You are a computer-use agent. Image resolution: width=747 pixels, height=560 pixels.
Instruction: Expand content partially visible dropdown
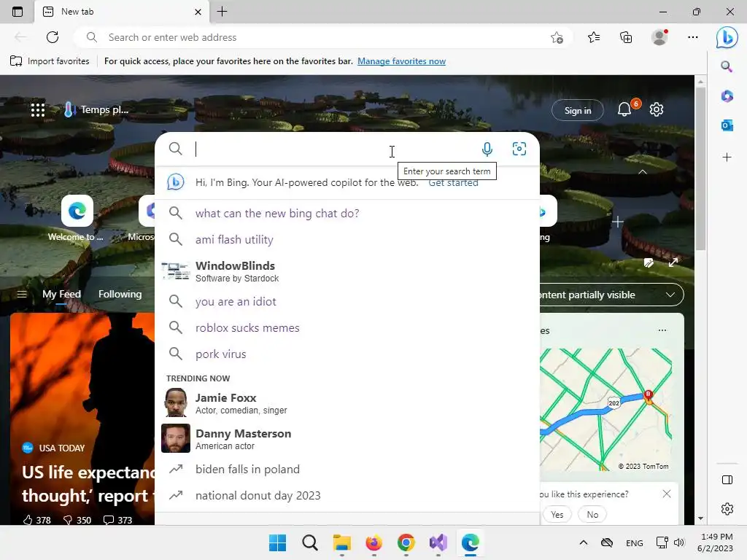coord(612,295)
